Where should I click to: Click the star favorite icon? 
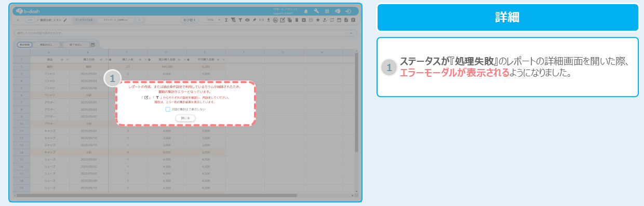318,20
